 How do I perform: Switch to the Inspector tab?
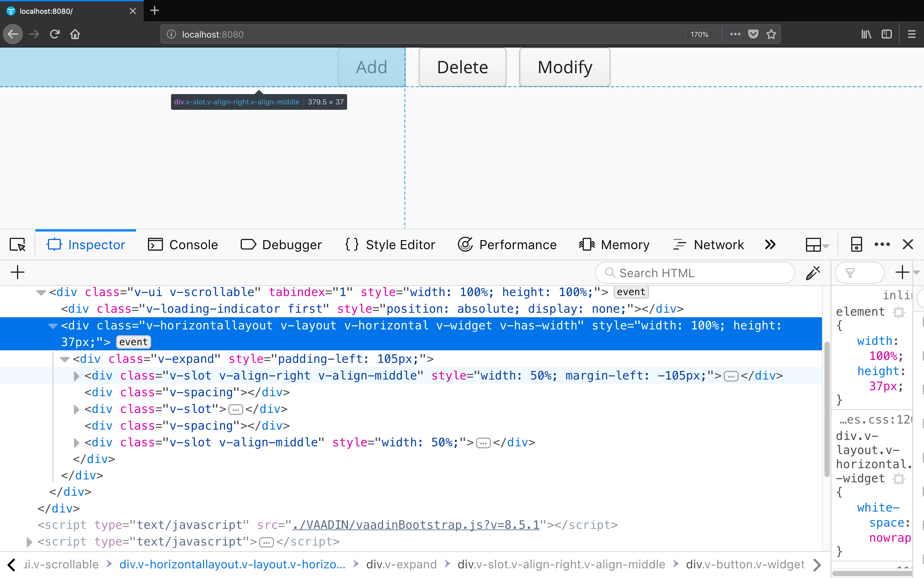(x=86, y=245)
